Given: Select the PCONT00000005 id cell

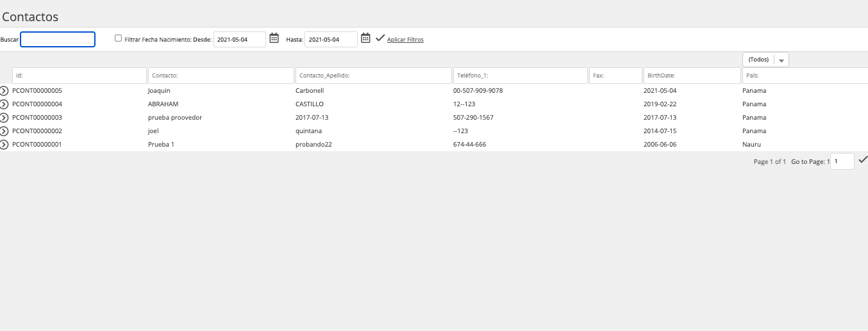Looking at the screenshot, I should (37, 91).
